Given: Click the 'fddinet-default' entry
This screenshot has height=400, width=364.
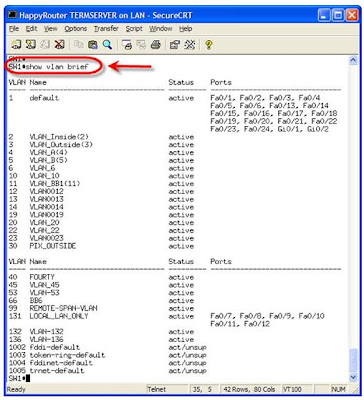Looking at the screenshot, I should (61, 363).
